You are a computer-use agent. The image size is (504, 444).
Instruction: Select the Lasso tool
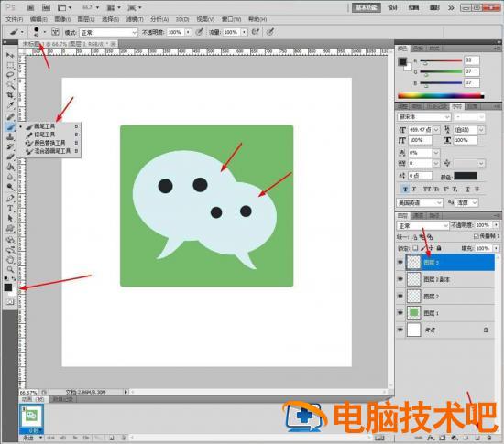[10, 75]
